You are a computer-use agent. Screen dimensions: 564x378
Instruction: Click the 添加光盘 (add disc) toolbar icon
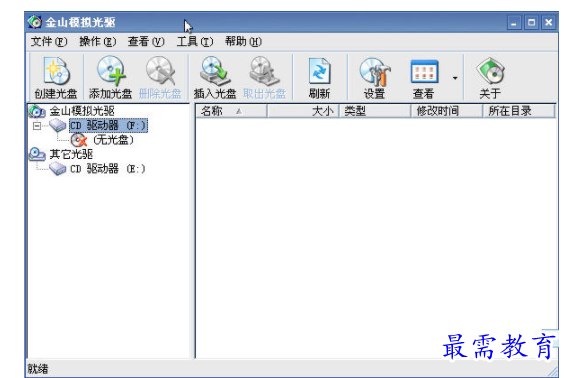(110, 77)
